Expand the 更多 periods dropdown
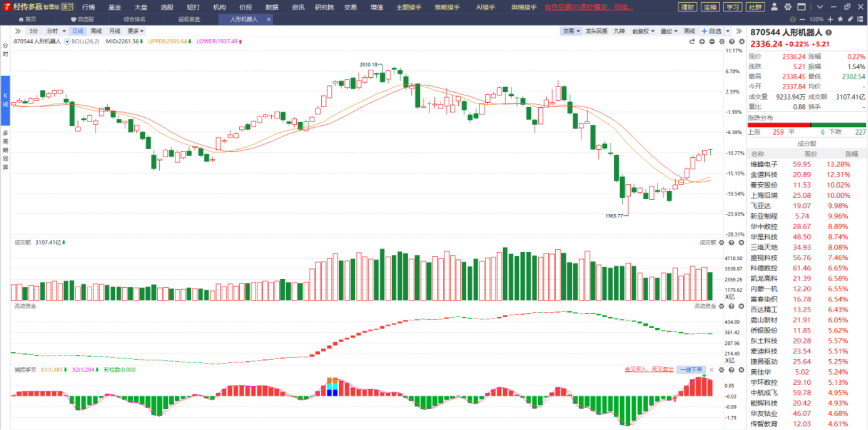 pyautogui.click(x=135, y=31)
